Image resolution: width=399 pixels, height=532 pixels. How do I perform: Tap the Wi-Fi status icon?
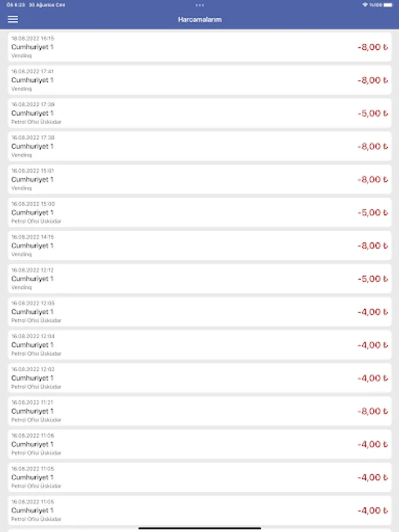(365, 5)
